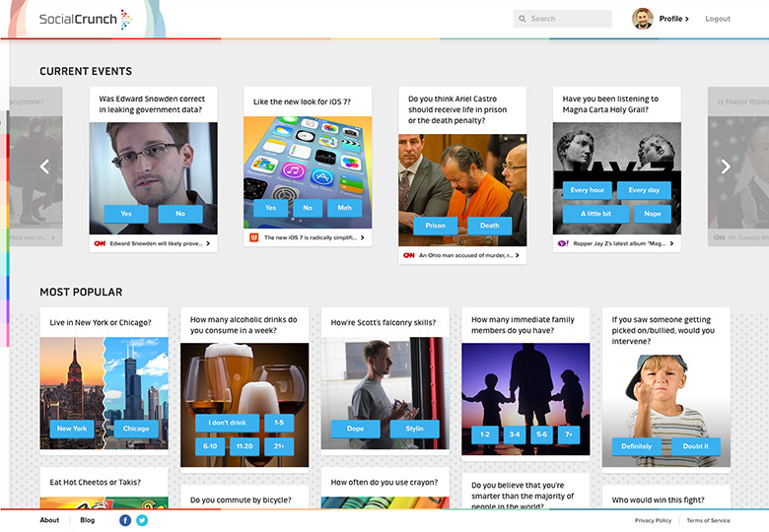769x532 pixels.
Task: Open the Privacy Policy link
Action: [x=653, y=521]
